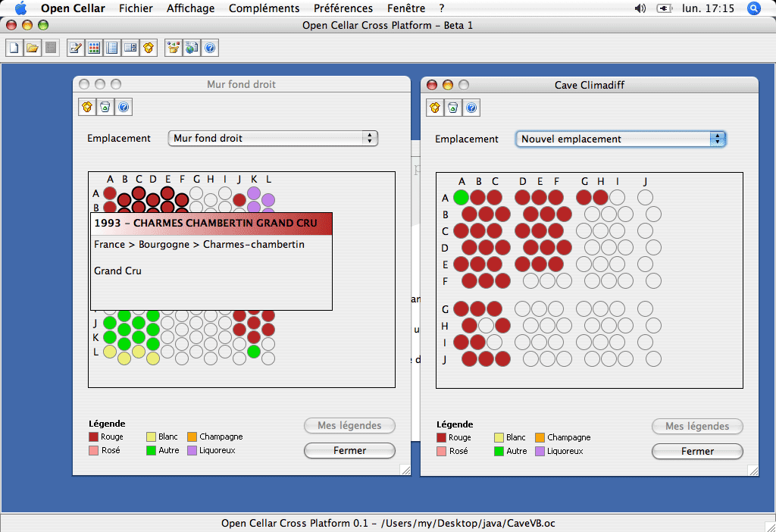Click the Rosé legend swatch in Cave Climadiff
776x532 pixels.
click(442, 452)
